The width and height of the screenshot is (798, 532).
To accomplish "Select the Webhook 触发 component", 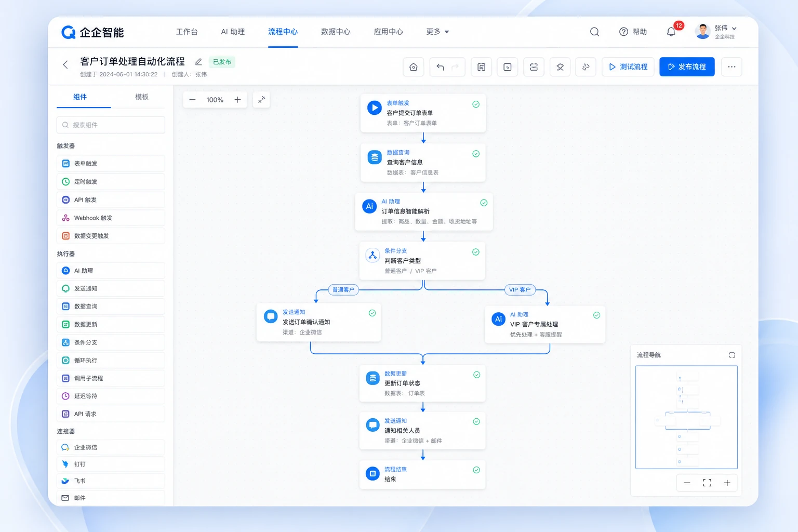I will pyautogui.click(x=111, y=218).
